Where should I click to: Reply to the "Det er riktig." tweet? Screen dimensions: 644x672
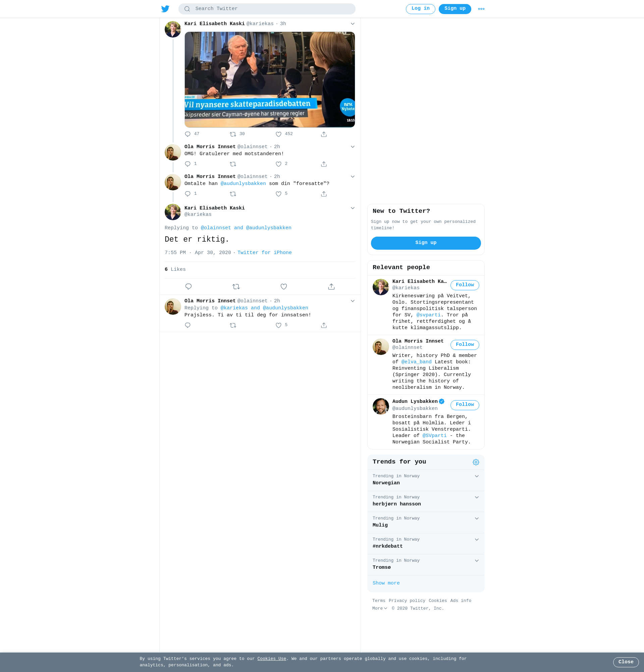[189, 287]
